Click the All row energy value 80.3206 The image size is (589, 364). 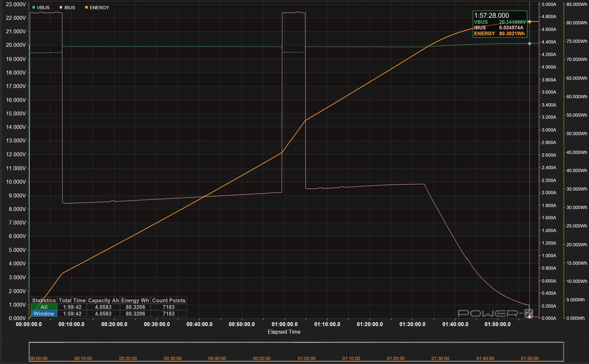(x=135, y=307)
